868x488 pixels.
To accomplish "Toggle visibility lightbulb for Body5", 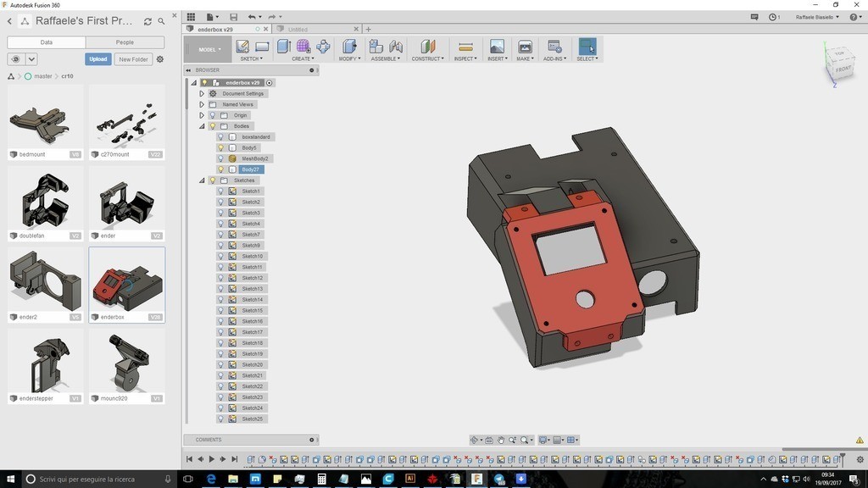I will (220, 147).
